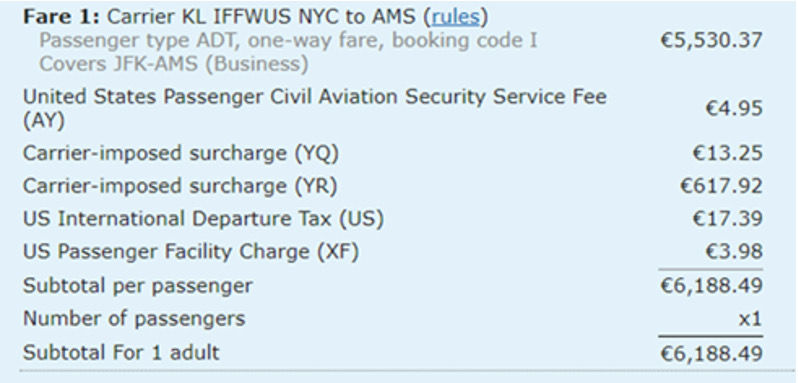Click the x1 passenger count value
Screen dimensions: 798x383
point(750,319)
